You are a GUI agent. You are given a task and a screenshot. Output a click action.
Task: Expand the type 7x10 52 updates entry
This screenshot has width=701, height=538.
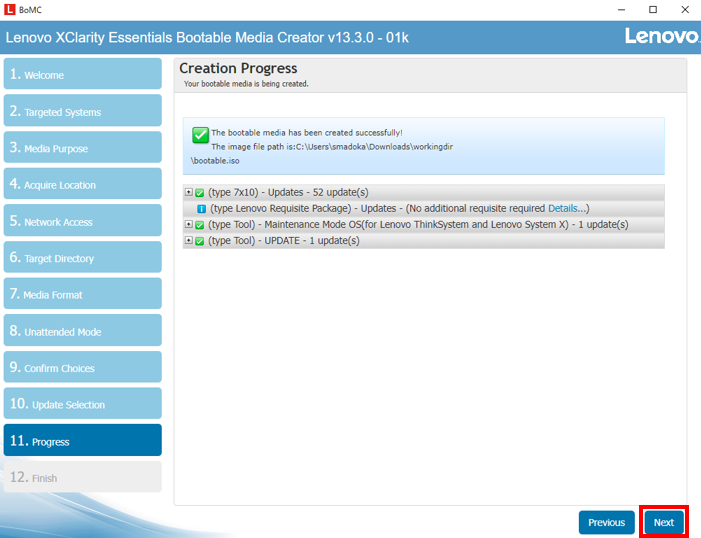click(x=189, y=192)
